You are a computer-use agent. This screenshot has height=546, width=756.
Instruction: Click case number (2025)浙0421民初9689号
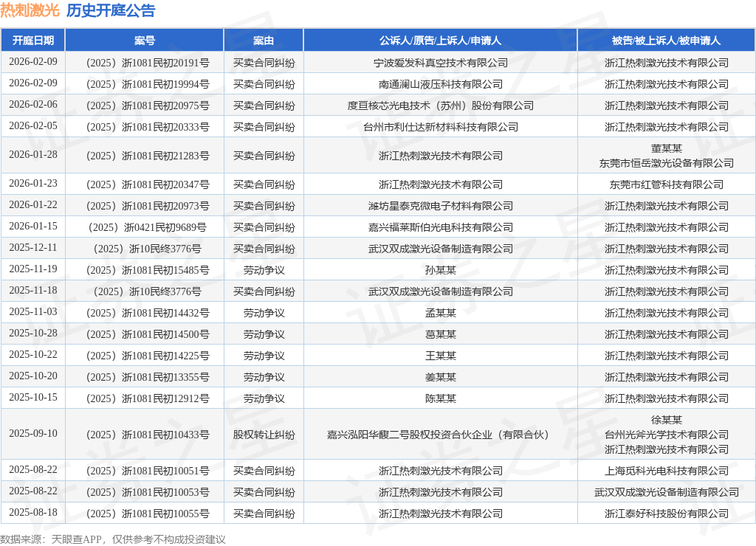pyautogui.click(x=148, y=227)
